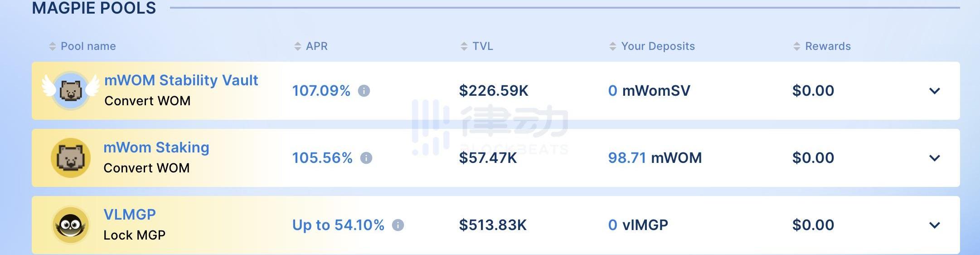Click the MAGPIE POOLS heading

pyautogui.click(x=94, y=8)
